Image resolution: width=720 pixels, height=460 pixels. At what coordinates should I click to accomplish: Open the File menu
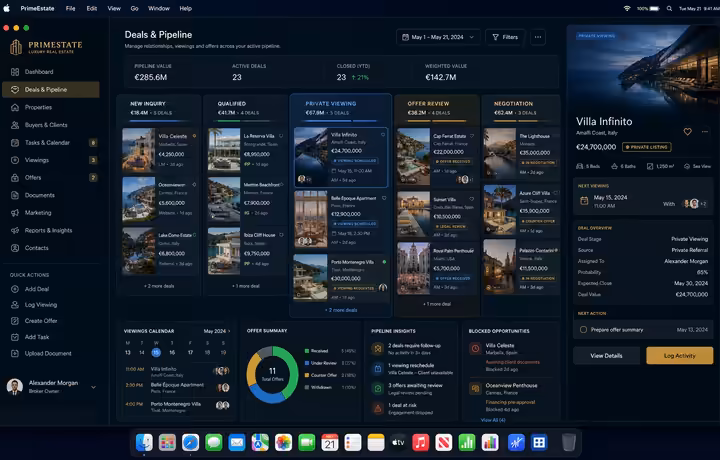[70, 8]
